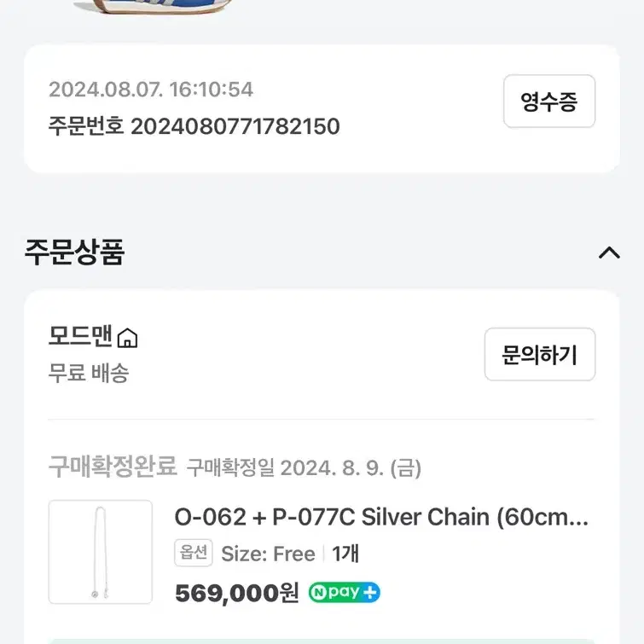Tap the Size: Free option text
Viewport: 644px width, 644px height.
(x=268, y=554)
